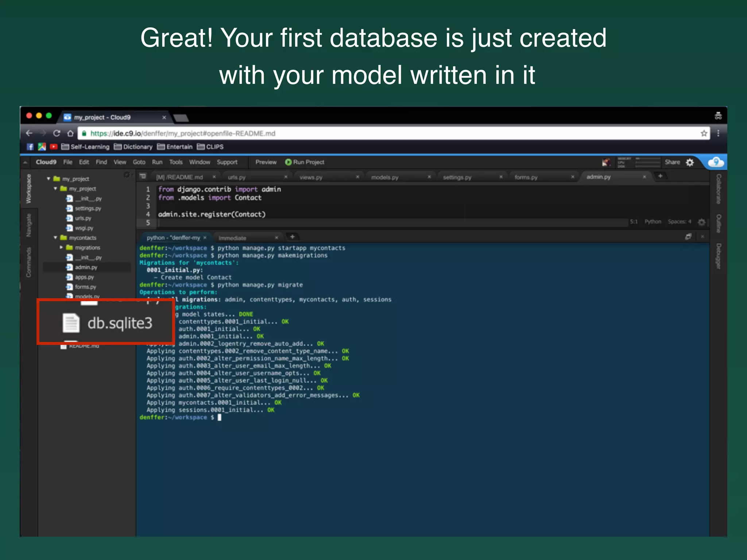The image size is (747, 560).
Task: Click the browser address bar
Action: point(365,133)
